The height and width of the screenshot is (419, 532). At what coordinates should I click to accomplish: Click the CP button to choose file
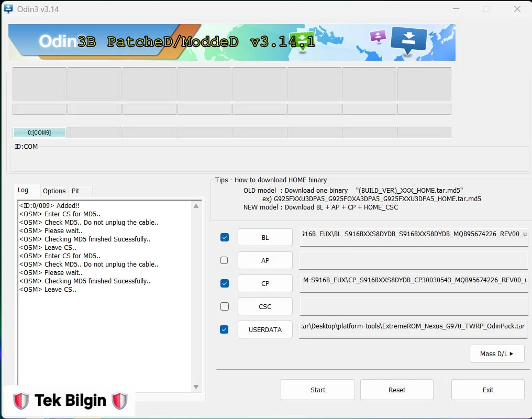[265, 284]
